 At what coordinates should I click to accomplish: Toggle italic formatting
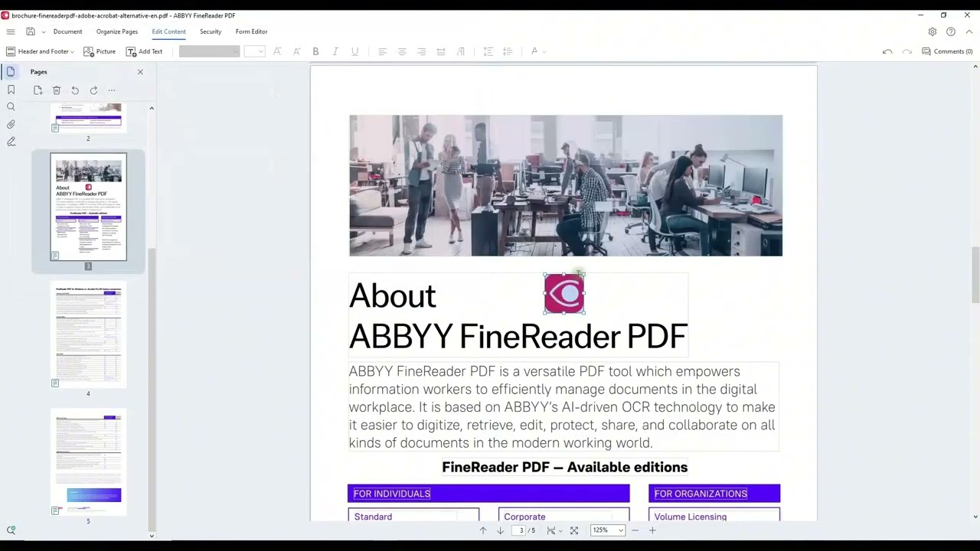coord(335,51)
